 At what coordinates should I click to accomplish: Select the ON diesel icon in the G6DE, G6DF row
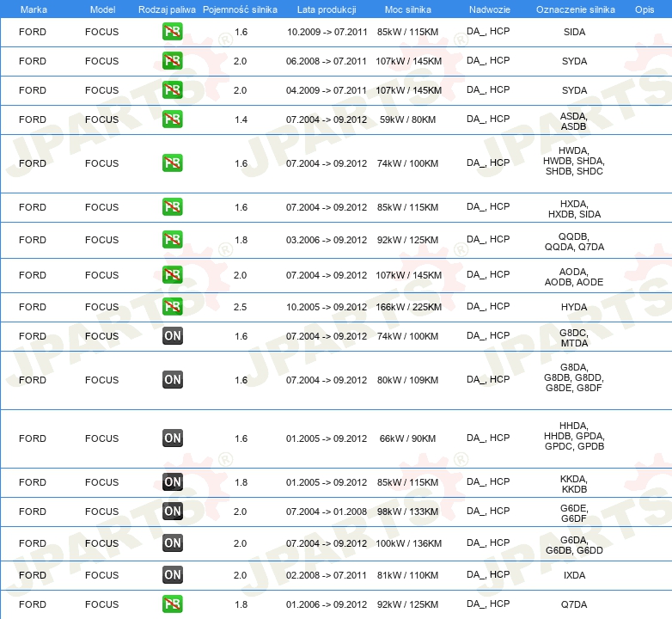tap(172, 511)
